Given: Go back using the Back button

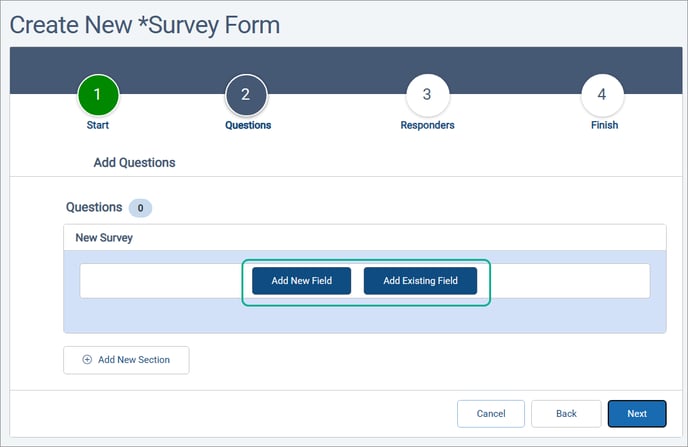Looking at the screenshot, I should pyautogui.click(x=566, y=414).
